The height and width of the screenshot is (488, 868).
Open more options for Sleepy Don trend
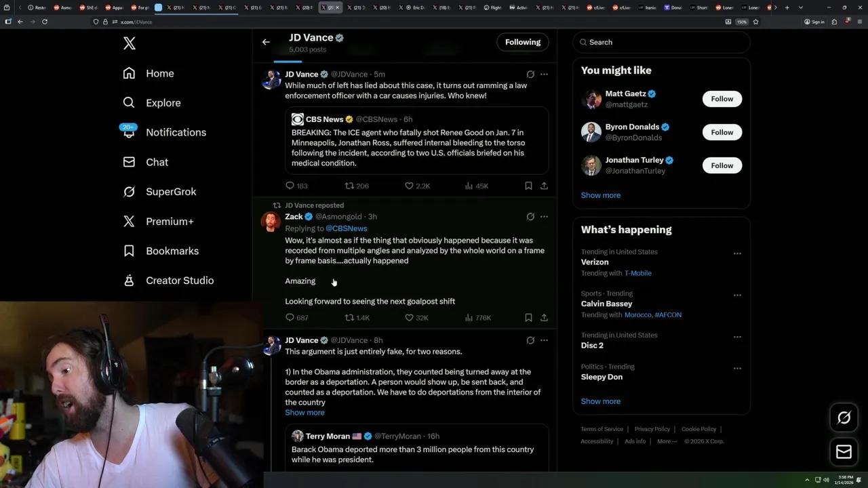[x=737, y=369]
